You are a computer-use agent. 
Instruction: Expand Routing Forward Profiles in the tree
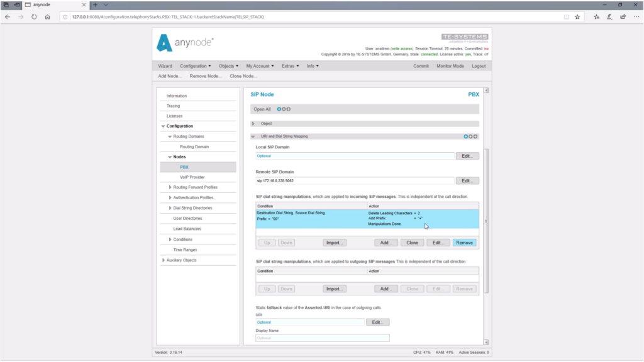tap(170, 187)
